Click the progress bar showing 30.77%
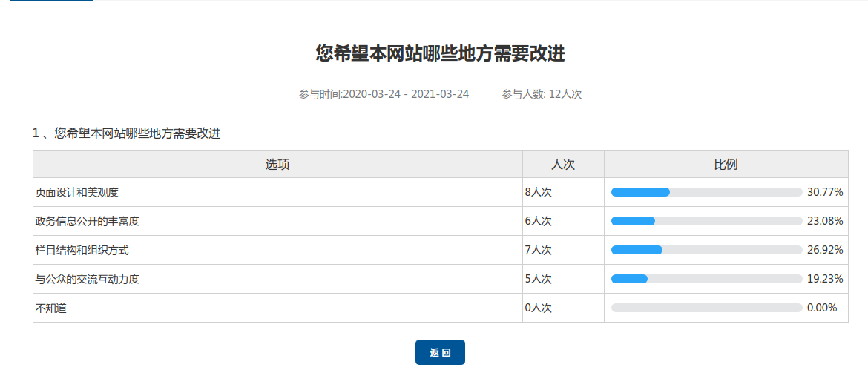 (x=706, y=192)
